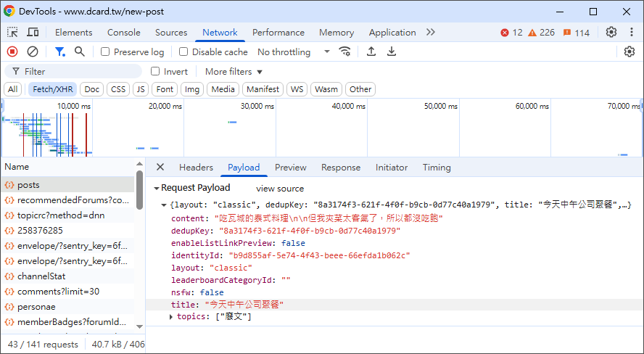The image size is (644, 354).
Task: Collapse the Request Payload section
Action: (x=156, y=188)
